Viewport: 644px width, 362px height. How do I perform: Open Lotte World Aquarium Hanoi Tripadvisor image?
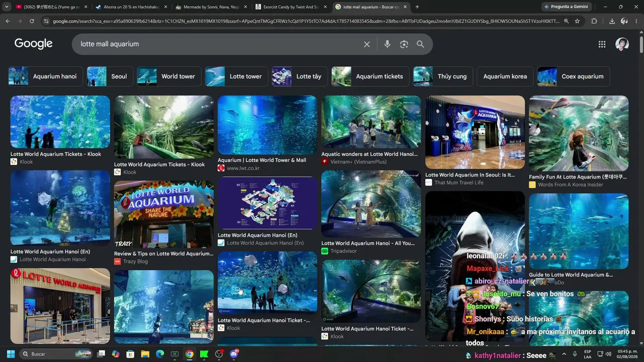(371, 204)
